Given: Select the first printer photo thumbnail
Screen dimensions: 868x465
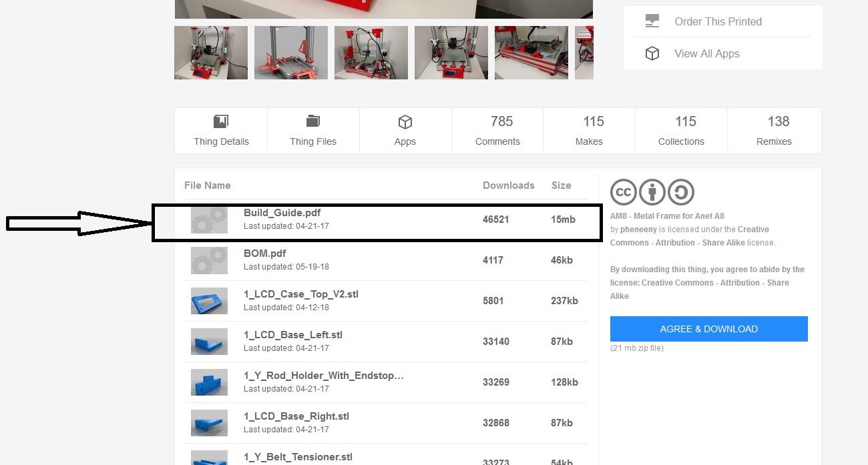Looking at the screenshot, I should pyautogui.click(x=211, y=53).
